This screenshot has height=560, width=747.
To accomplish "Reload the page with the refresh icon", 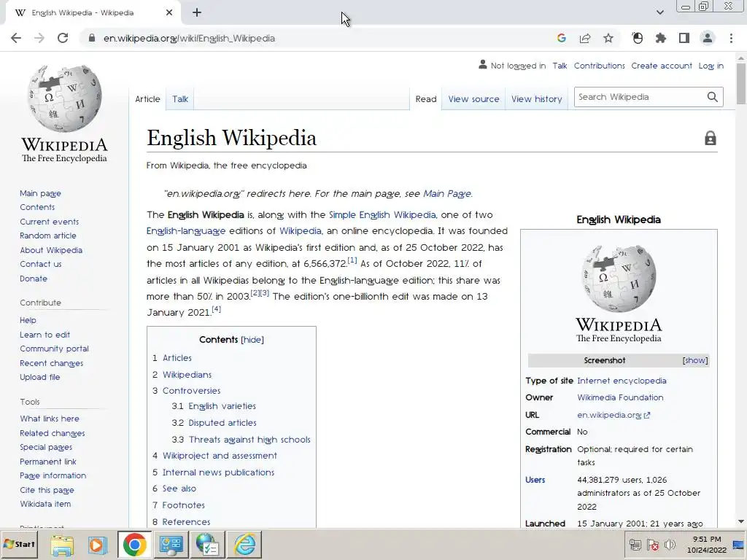I will (x=63, y=38).
